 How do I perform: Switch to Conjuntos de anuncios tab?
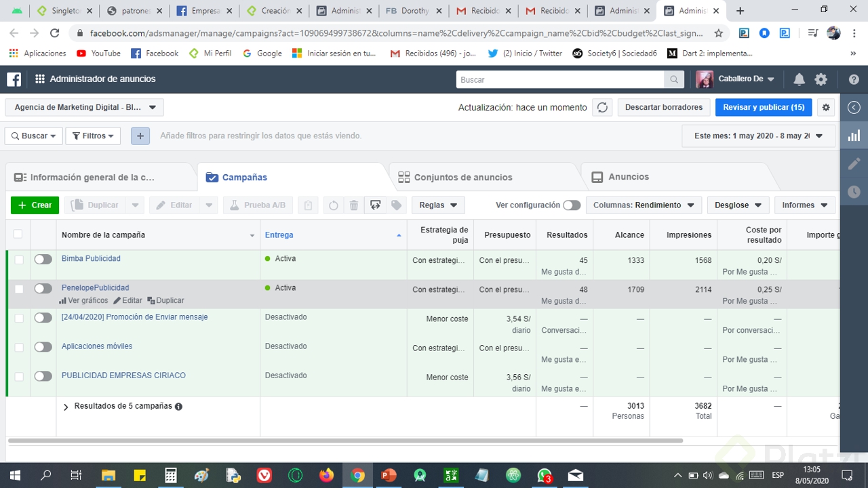pos(486,178)
